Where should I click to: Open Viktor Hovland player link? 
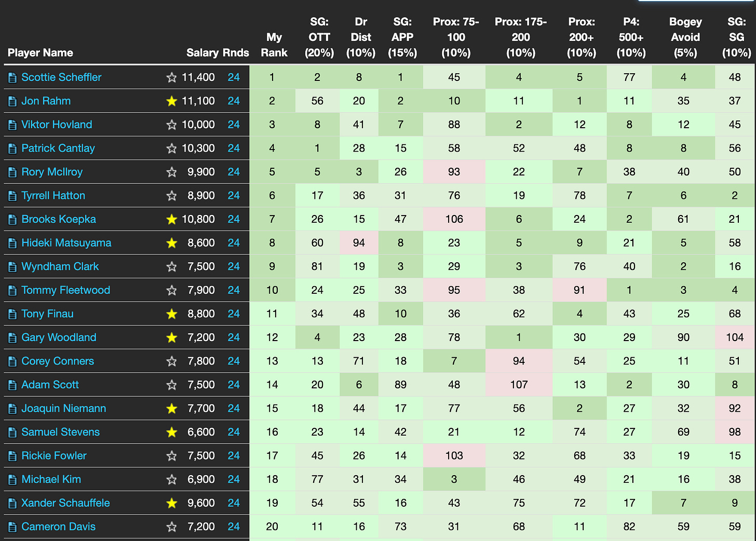coord(57,125)
